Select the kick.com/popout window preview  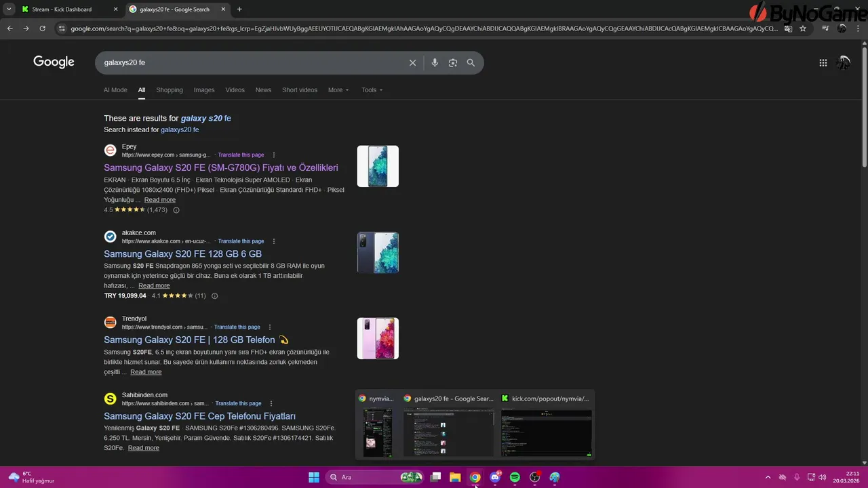[546, 425]
